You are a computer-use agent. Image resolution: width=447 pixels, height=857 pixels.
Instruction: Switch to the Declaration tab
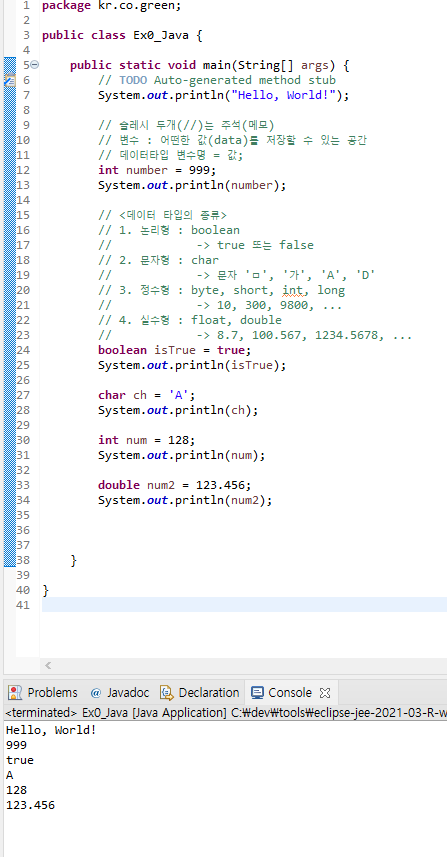click(x=200, y=692)
